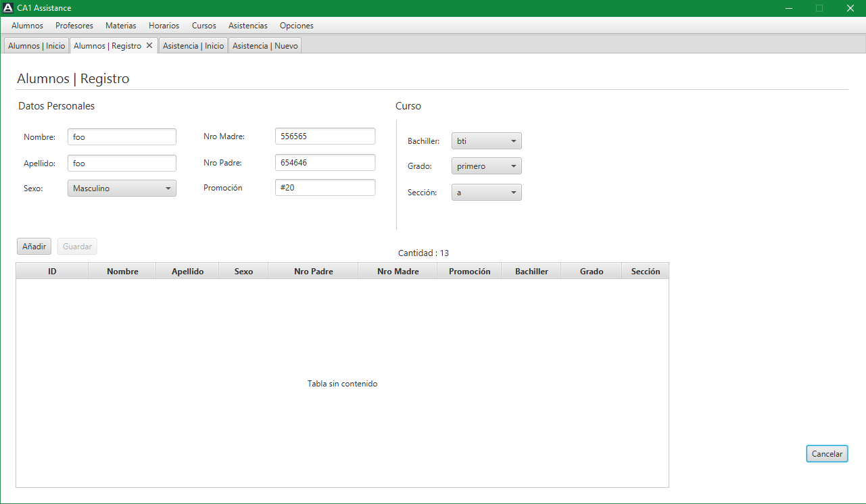The height and width of the screenshot is (504, 866).
Task: Click the Nro Madre input field
Action: coord(325,136)
